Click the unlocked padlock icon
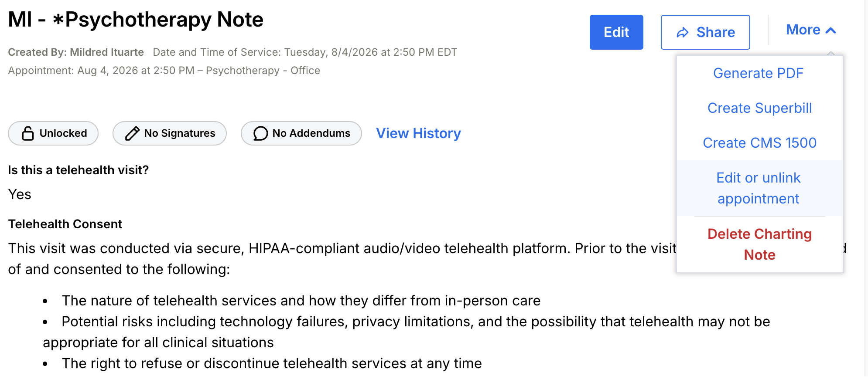Image resolution: width=868 pixels, height=386 pixels. click(28, 133)
